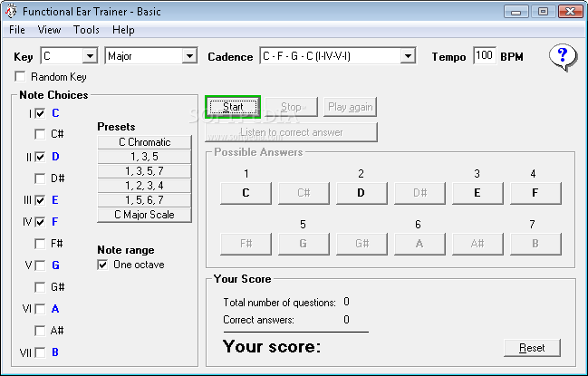Viewport: 588px width, 376px height.
Task: Apply the 1, 2, 3, 4 preset
Action: pos(144,186)
